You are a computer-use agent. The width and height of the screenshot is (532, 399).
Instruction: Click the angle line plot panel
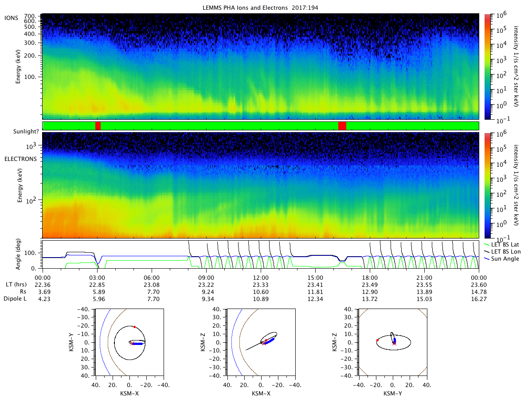[261, 254]
